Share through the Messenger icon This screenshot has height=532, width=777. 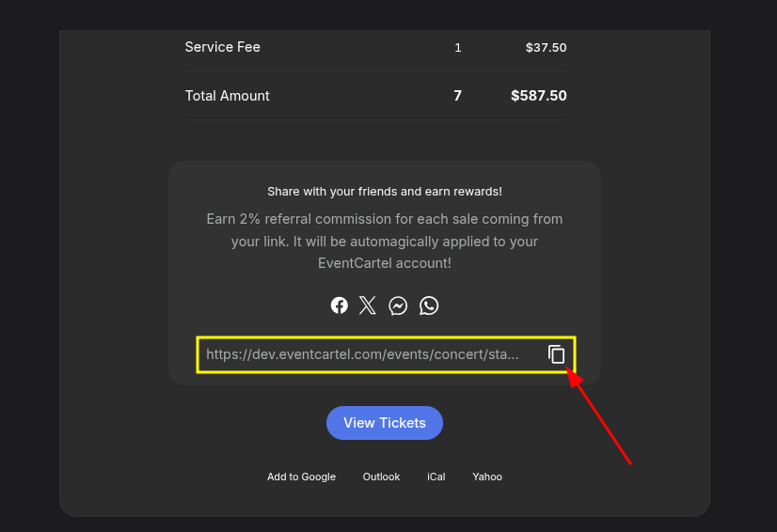(398, 305)
